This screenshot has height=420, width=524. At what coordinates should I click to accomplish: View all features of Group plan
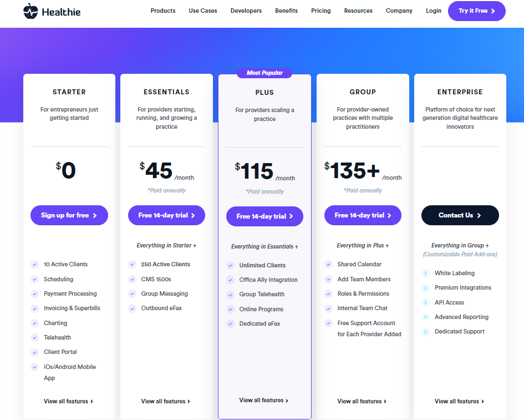coord(362,401)
